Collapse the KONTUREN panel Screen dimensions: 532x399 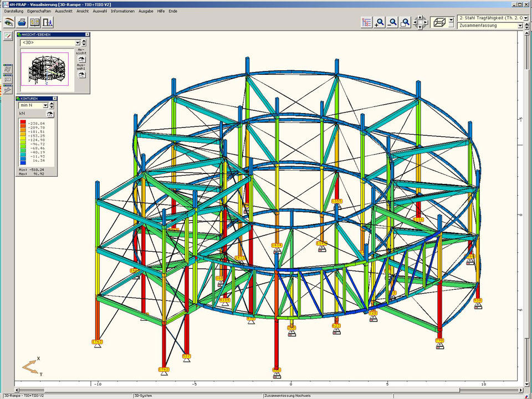[54, 98]
